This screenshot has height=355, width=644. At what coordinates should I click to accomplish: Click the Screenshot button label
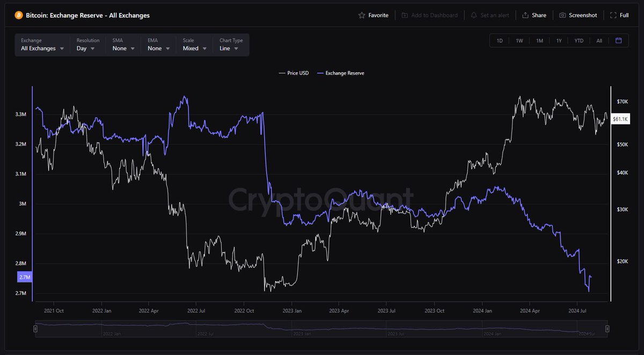pyautogui.click(x=583, y=16)
